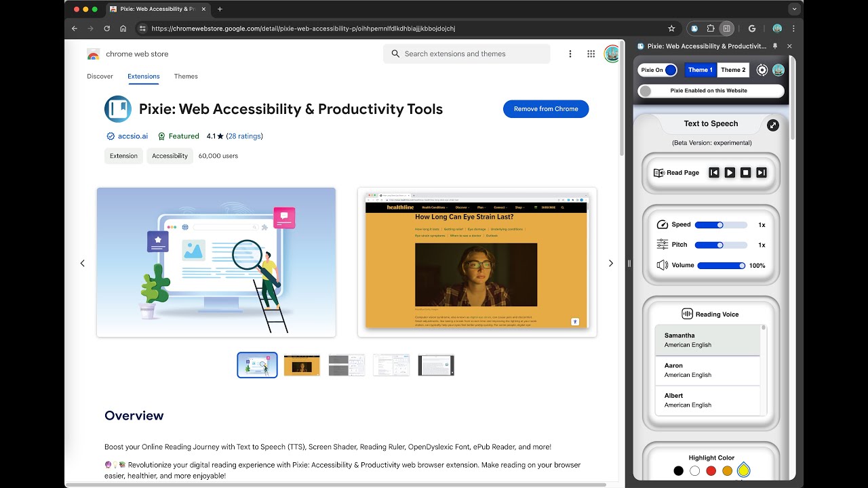The height and width of the screenshot is (488, 868).
Task: Switch Pixie to Theme 2
Action: [x=733, y=70]
